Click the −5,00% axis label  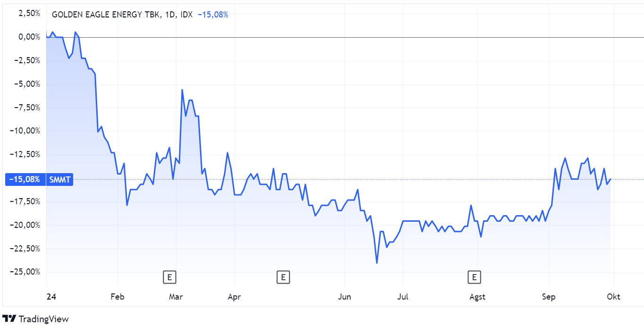coord(27,84)
